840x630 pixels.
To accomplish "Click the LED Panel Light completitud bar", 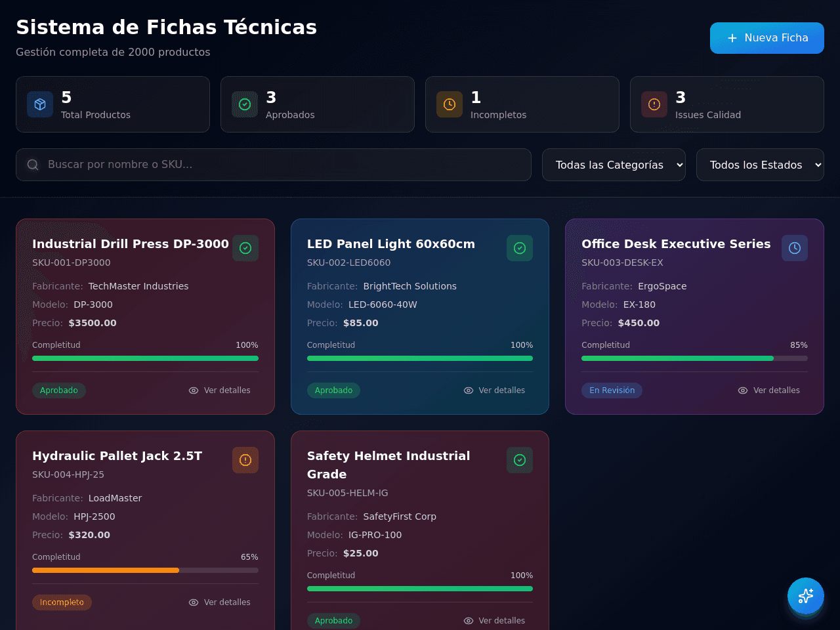I will tap(420, 358).
